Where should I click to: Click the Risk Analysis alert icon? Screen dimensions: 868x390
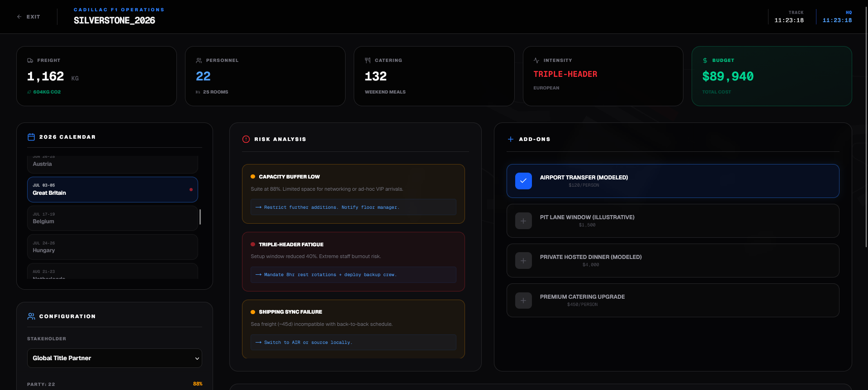click(246, 139)
